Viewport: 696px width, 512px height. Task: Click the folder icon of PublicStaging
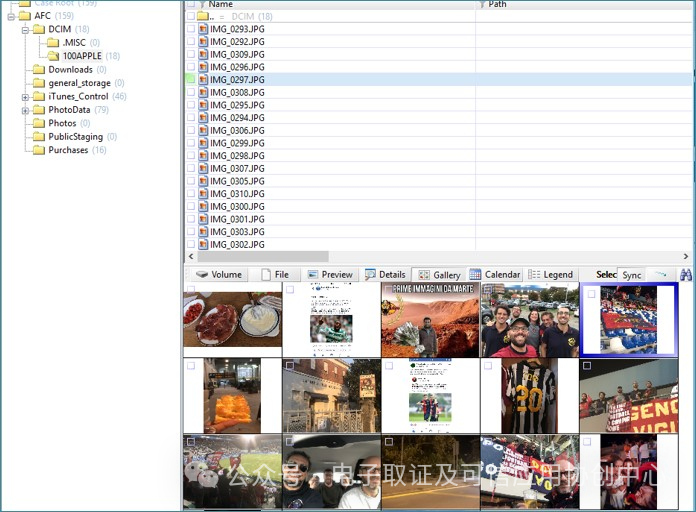coord(39,137)
